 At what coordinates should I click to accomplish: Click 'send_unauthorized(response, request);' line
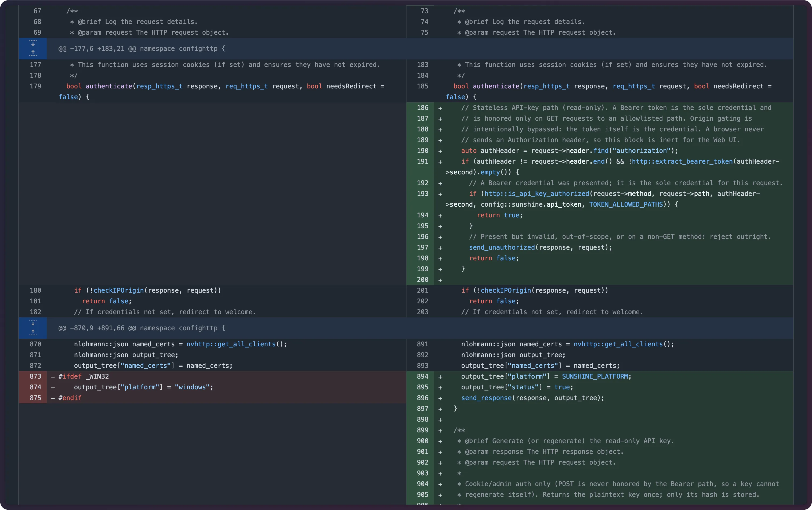pyautogui.click(x=540, y=247)
